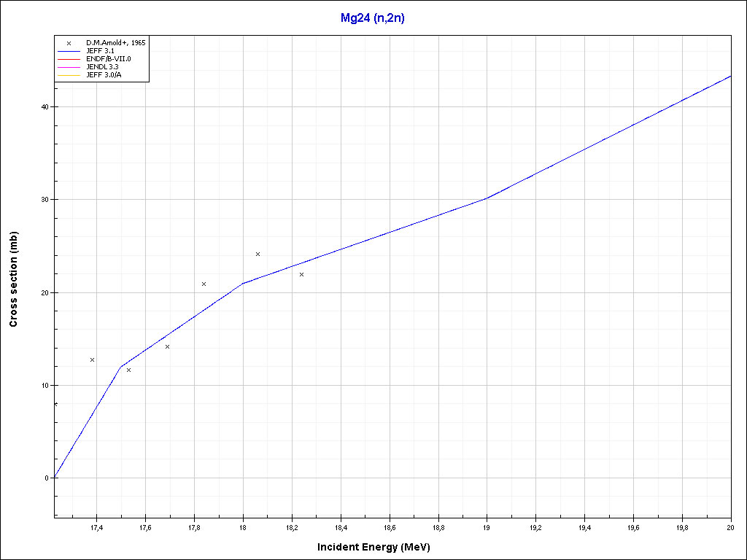
Task: Click the 40 tick label on the y-axis
Action: (x=44, y=106)
